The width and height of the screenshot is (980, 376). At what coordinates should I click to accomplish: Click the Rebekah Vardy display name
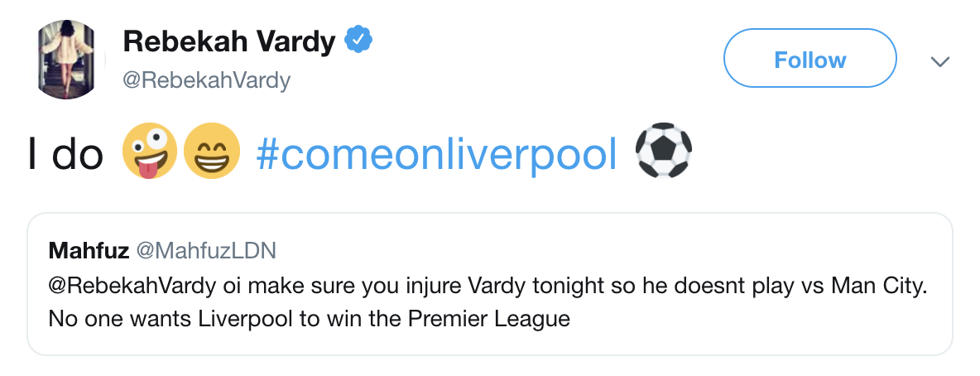(x=228, y=41)
